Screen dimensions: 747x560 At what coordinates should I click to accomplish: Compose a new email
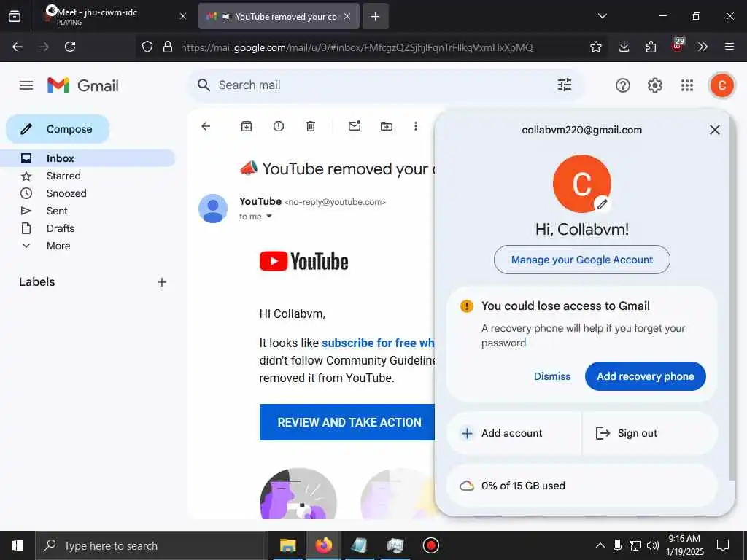pyautogui.click(x=58, y=129)
